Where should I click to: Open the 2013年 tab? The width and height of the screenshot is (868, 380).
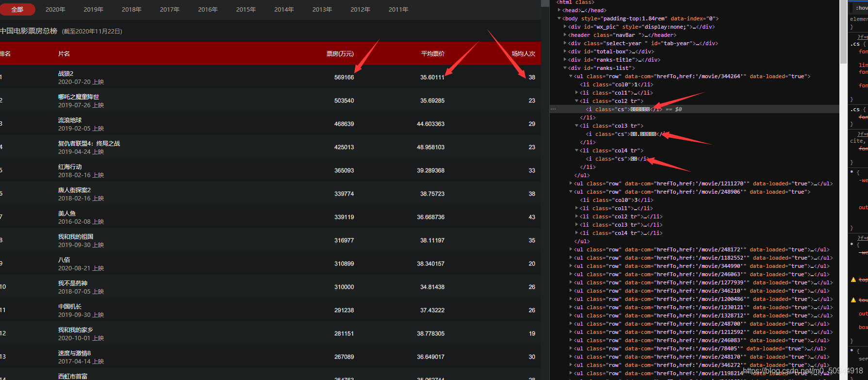coord(322,9)
